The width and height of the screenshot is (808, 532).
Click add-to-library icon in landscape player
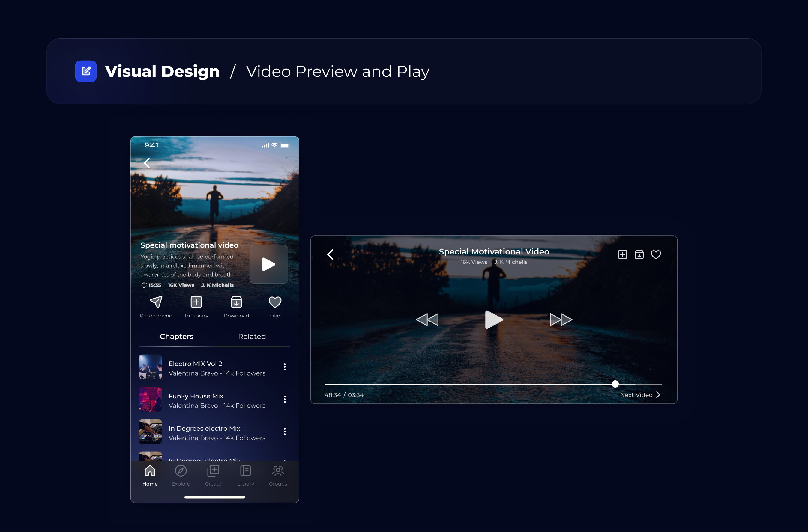622,254
